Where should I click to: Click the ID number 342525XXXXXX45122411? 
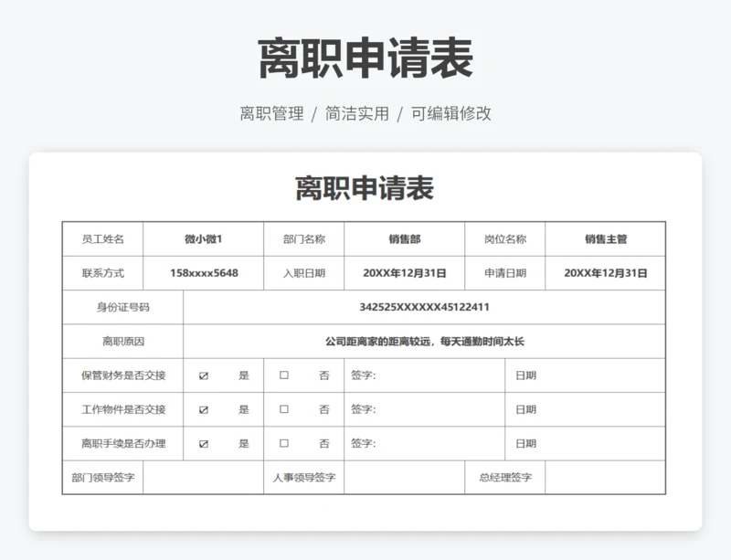pos(424,307)
